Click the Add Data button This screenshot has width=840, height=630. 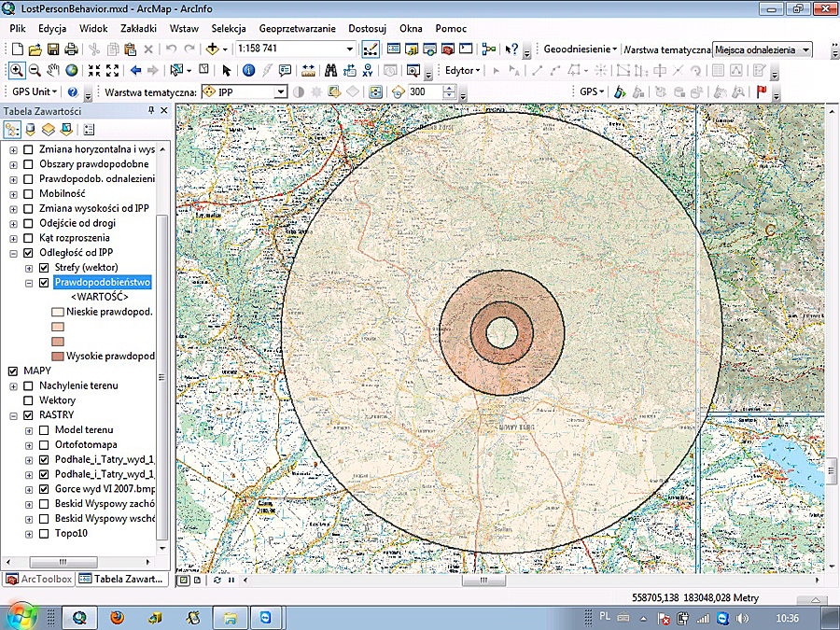[x=214, y=49]
